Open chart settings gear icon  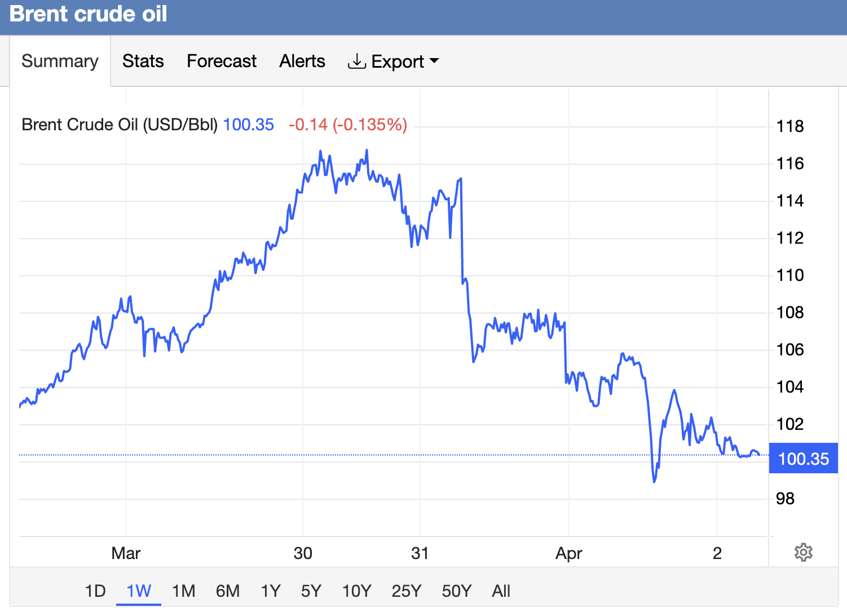click(803, 552)
